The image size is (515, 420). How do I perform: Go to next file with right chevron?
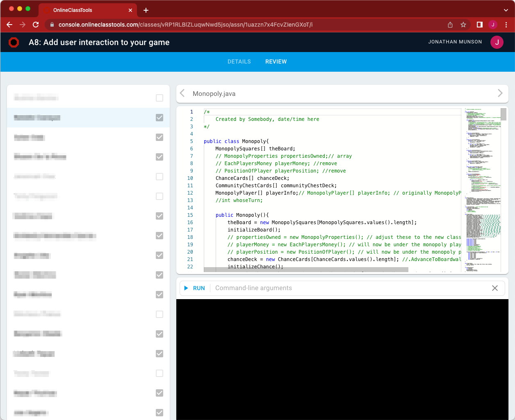500,93
